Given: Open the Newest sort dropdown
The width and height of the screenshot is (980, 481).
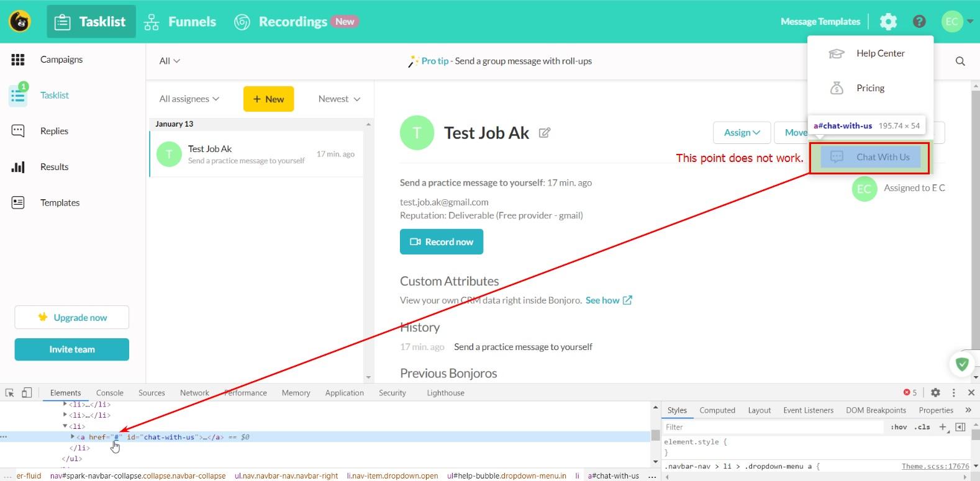Looking at the screenshot, I should coord(339,99).
